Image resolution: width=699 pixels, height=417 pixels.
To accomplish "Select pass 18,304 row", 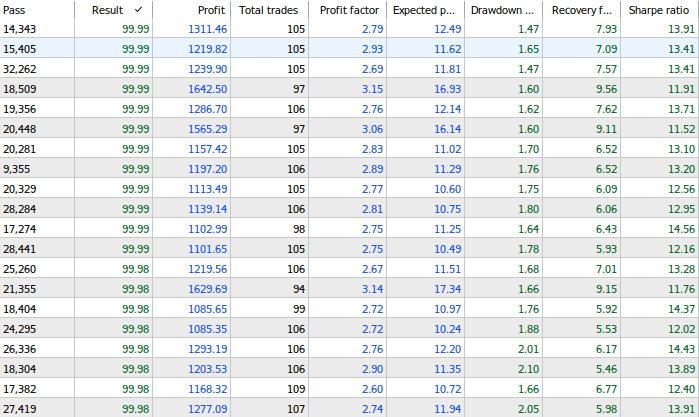I will [x=350, y=369].
